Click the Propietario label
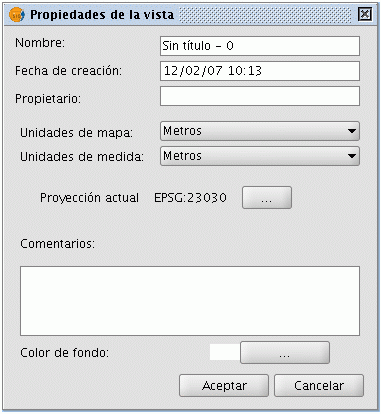The width and height of the screenshot is (381, 414). (x=48, y=99)
